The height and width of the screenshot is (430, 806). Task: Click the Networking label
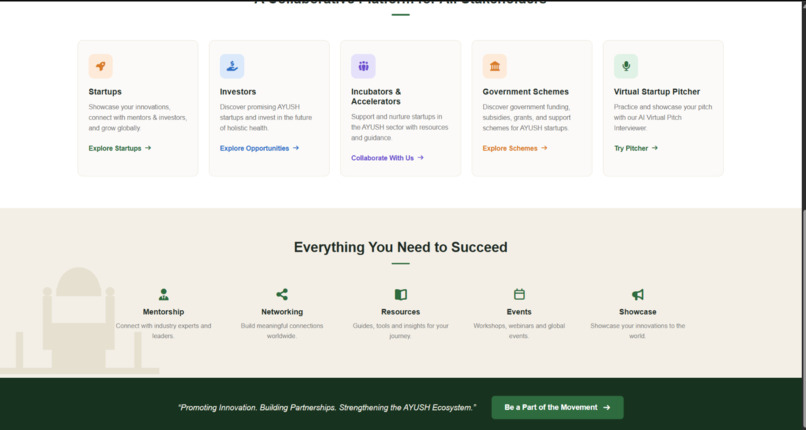[x=282, y=312]
